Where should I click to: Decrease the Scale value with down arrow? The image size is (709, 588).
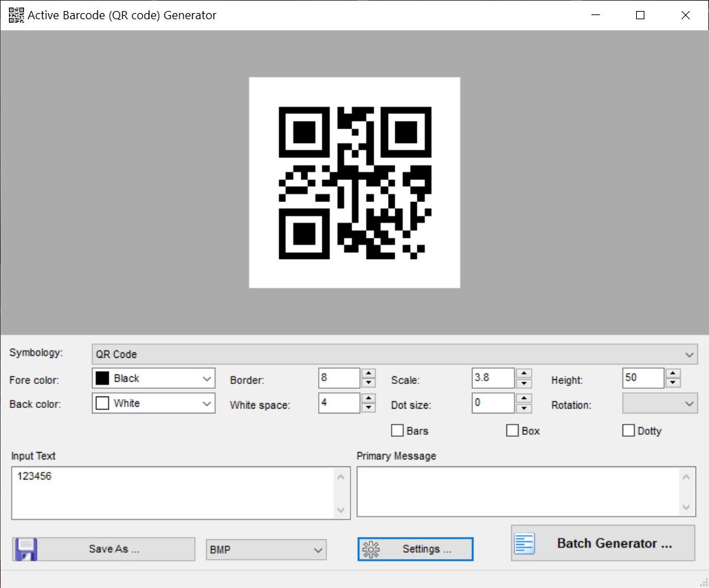[523, 382]
